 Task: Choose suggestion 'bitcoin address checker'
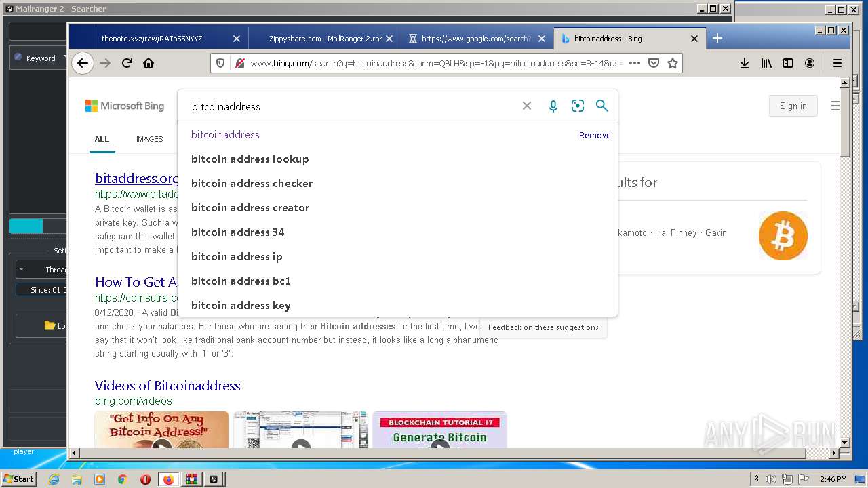click(x=397, y=183)
